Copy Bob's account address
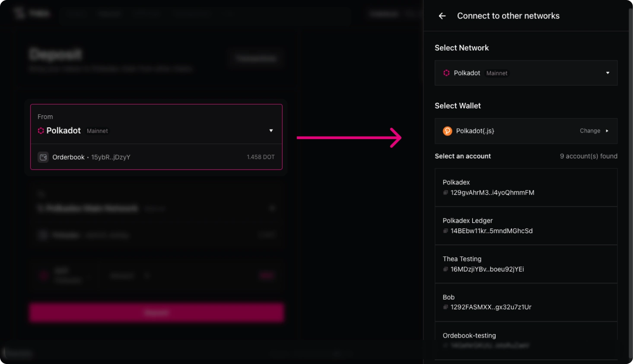 point(445,307)
